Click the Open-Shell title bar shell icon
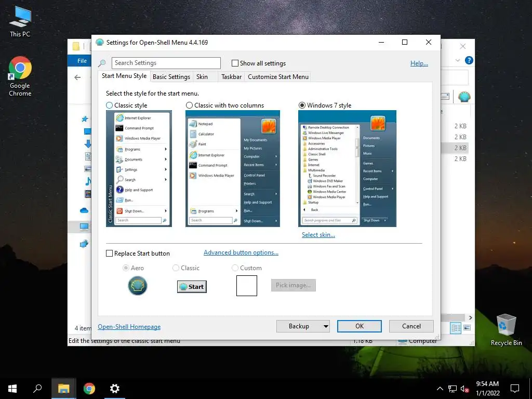532x399 pixels. pyautogui.click(x=99, y=43)
